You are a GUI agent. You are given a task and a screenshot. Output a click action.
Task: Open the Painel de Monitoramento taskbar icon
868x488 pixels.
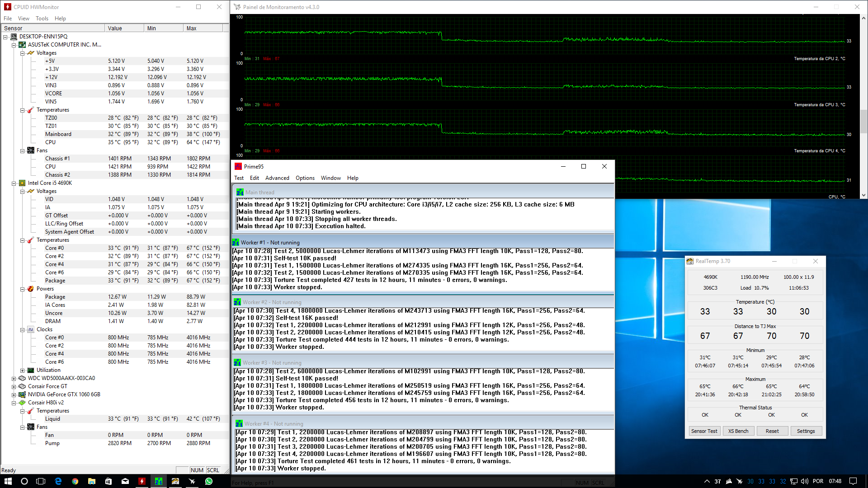click(x=192, y=481)
